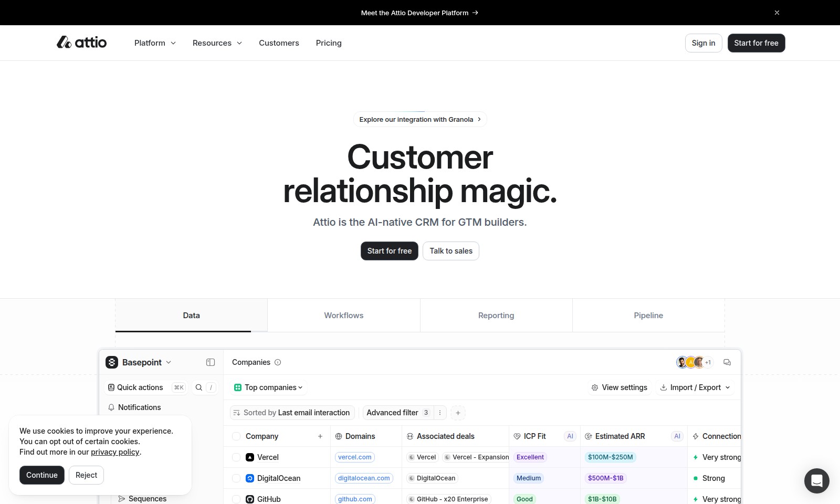Click the View settings gear icon
Screen dimensions: 840x504
[x=595, y=387]
